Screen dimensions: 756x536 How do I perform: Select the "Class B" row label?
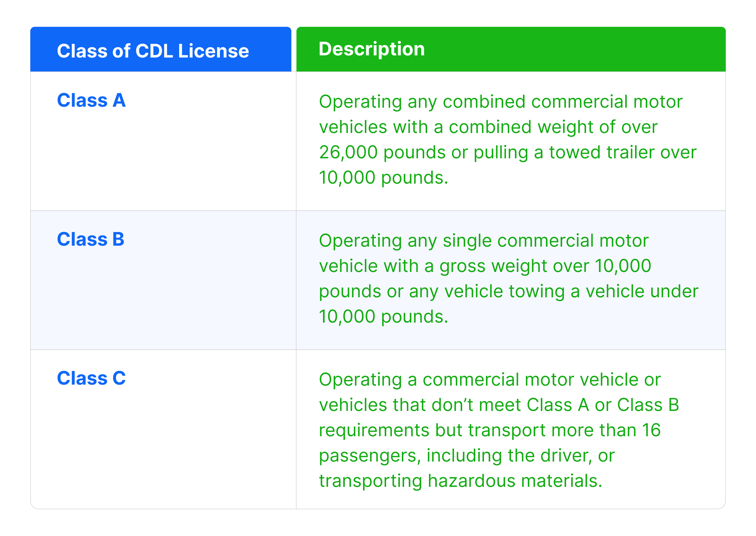click(90, 239)
